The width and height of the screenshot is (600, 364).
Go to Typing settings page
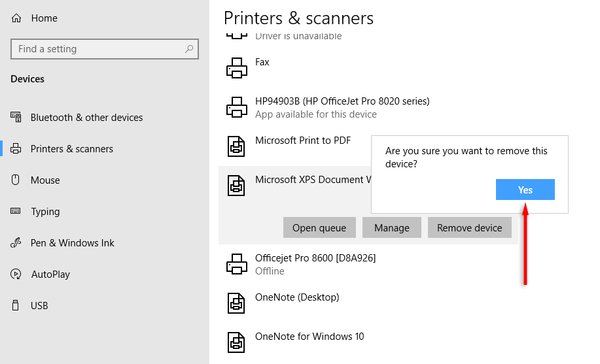point(45,212)
